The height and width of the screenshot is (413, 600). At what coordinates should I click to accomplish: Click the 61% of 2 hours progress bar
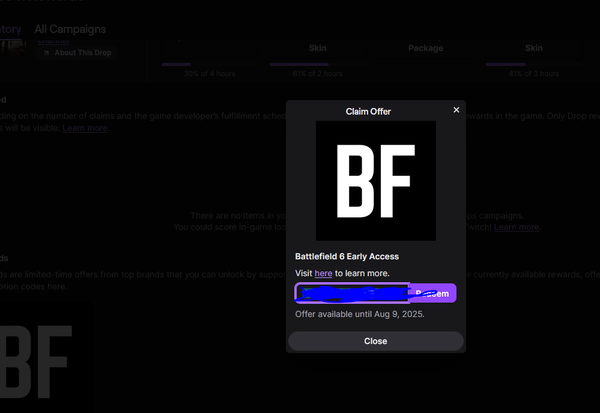(x=317, y=64)
